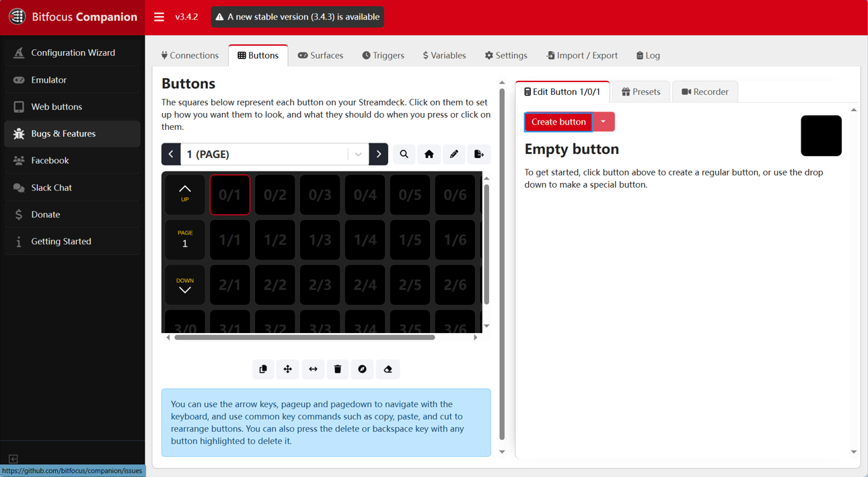Toggle the sidebar with hamburger menu
Screen dimensions: 868x477
[159, 17]
